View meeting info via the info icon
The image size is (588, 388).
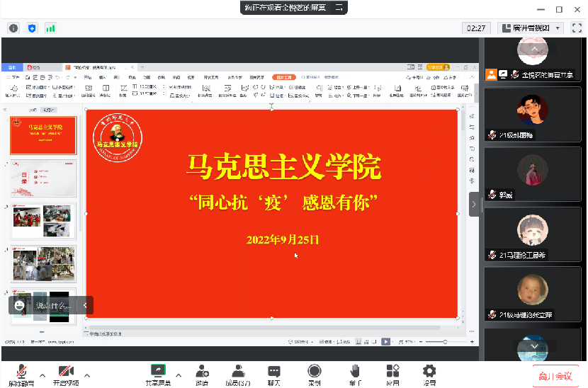pos(13,28)
